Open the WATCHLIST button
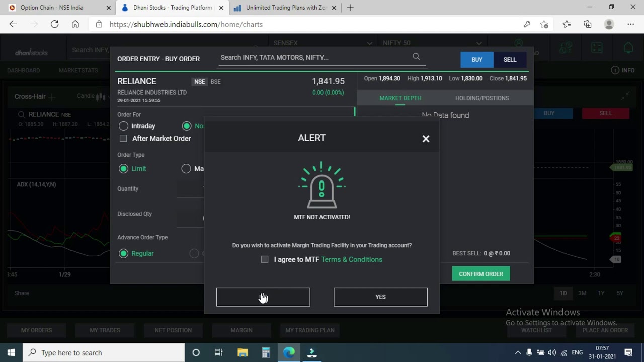 [536, 330]
